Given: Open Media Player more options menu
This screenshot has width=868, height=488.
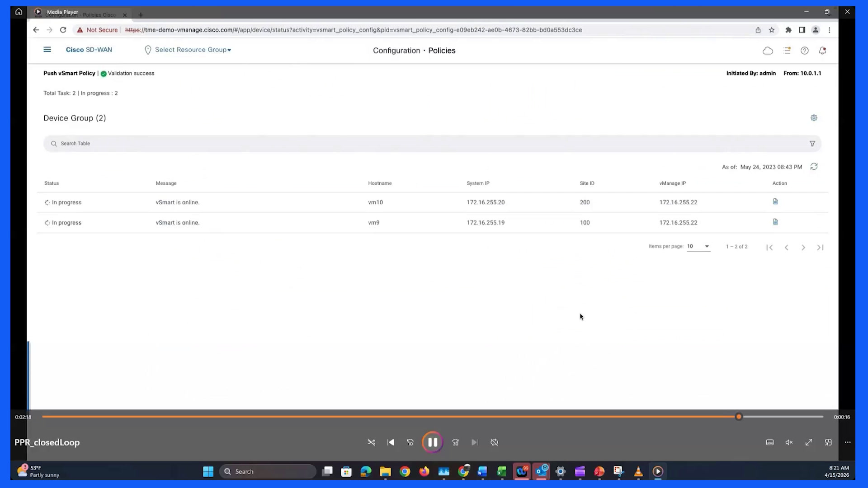Looking at the screenshot, I should click(848, 442).
